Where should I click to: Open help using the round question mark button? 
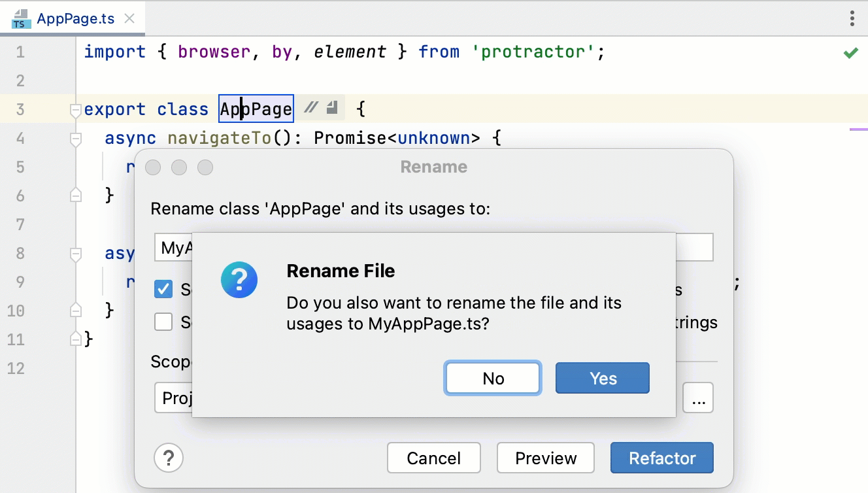pyautogui.click(x=169, y=458)
